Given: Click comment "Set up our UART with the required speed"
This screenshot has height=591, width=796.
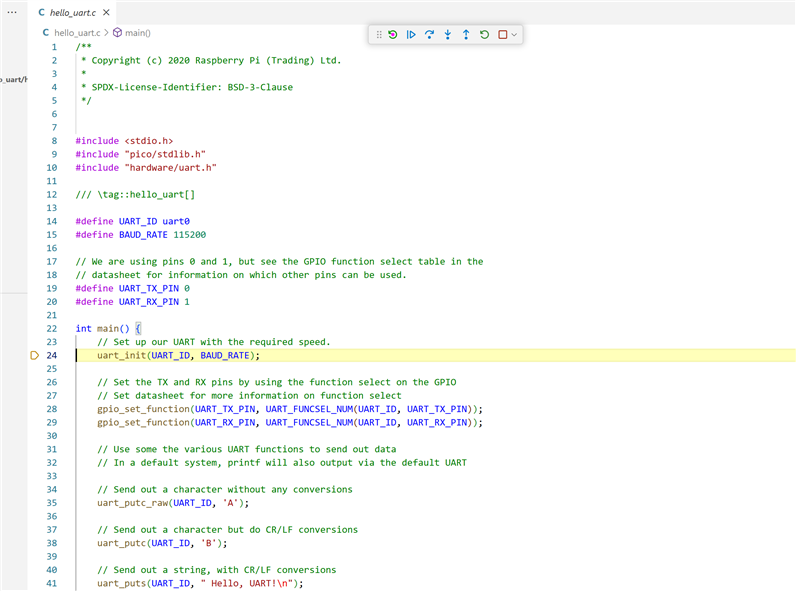Looking at the screenshot, I should click(214, 342).
